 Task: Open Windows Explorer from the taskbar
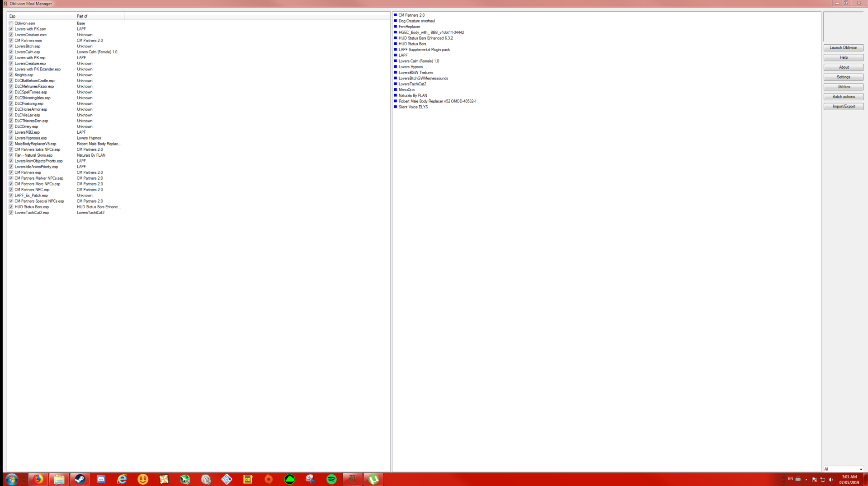point(59,479)
